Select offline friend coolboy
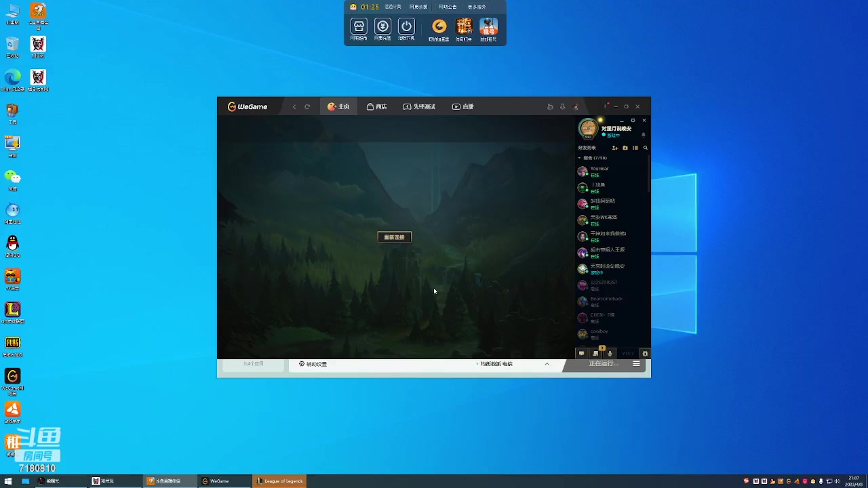The height and width of the screenshot is (488, 868). pos(612,334)
